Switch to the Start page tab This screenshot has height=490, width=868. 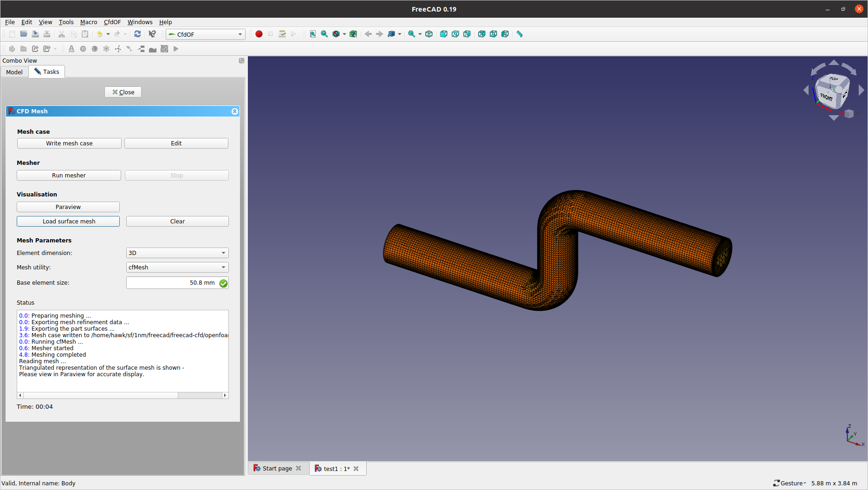[277, 468]
